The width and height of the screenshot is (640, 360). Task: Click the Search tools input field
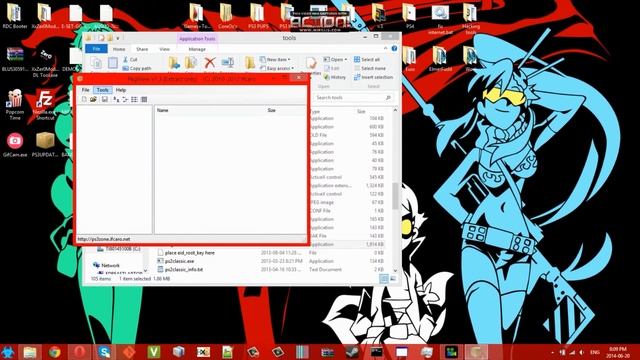pos(353,98)
